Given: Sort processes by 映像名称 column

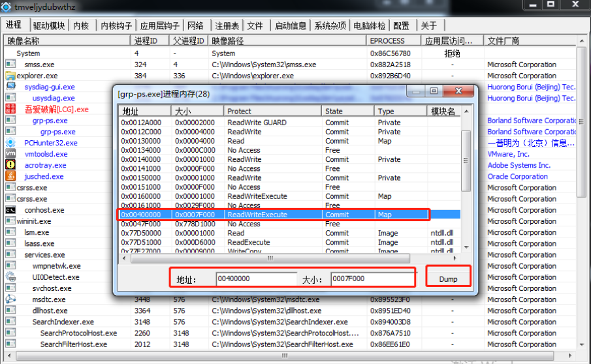Looking at the screenshot, I should 67,40.
